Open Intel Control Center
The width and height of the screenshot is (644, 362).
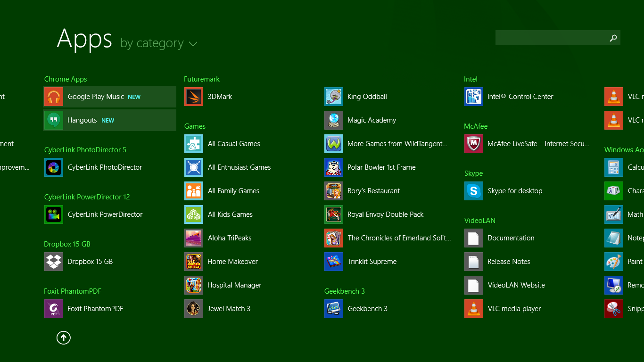(x=520, y=97)
